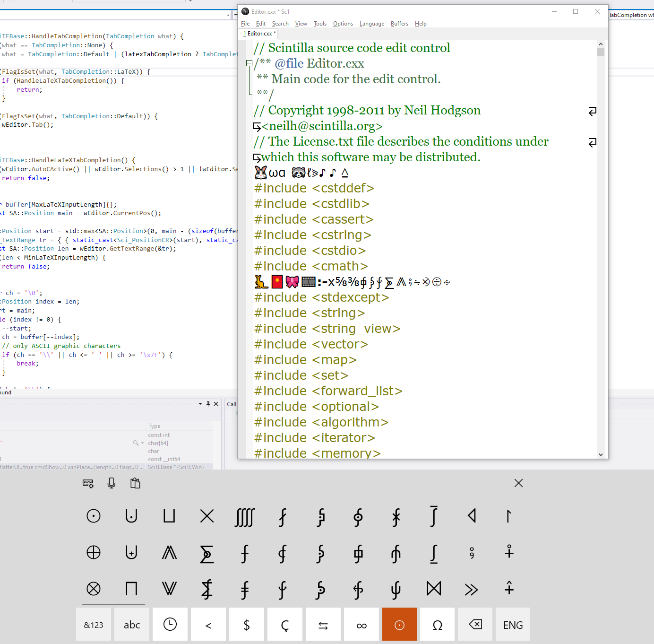
Task: Close the touch keyboard panel
Action: (x=518, y=483)
